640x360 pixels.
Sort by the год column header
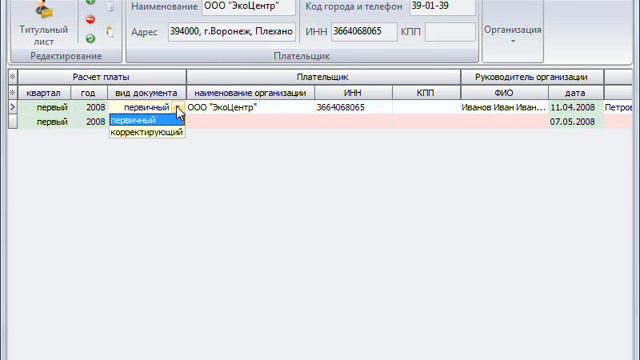pyautogui.click(x=89, y=93)
